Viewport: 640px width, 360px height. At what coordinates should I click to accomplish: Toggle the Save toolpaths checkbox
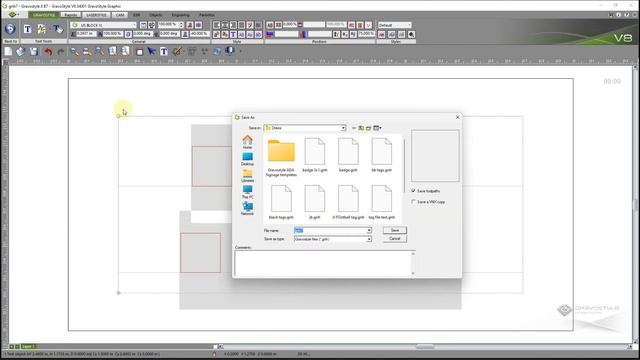[x=413, y=191]
